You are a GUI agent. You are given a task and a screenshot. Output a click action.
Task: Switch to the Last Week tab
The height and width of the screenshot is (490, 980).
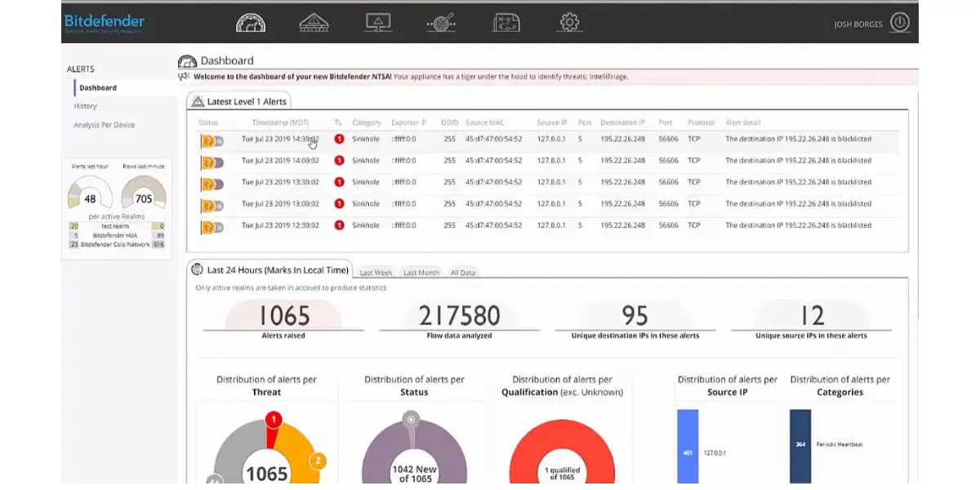[x=376, y=273]
